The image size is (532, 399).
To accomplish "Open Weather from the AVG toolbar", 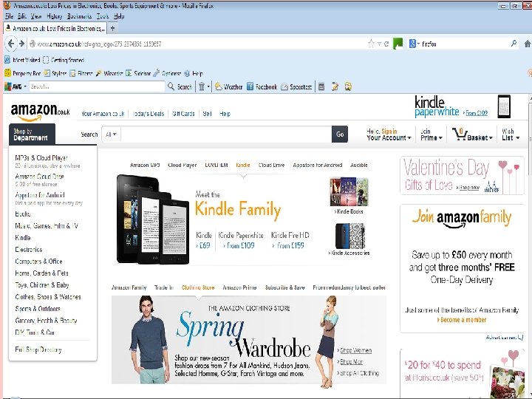I will [228, 86].
